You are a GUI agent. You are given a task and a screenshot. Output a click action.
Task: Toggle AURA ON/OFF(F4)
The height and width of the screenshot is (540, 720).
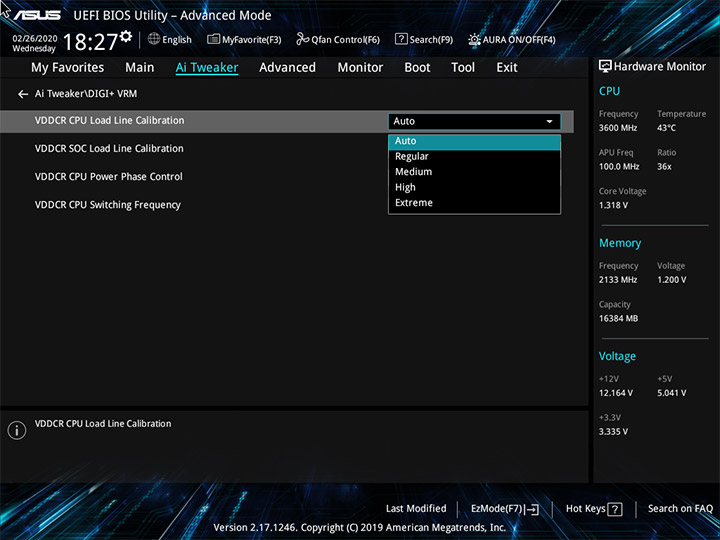512,39
